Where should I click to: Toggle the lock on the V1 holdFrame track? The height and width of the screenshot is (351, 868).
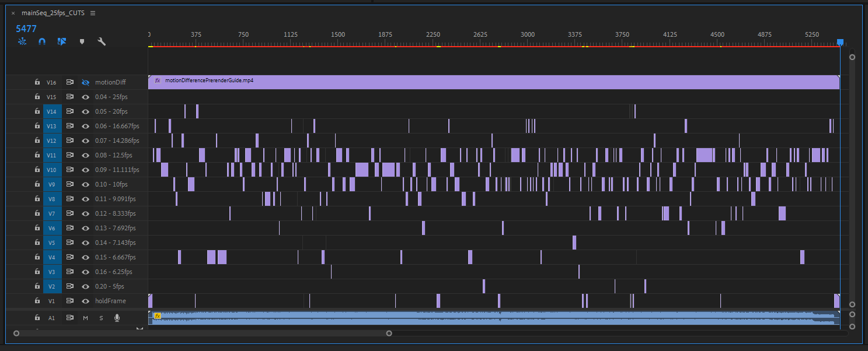click(x=37, y=301)
